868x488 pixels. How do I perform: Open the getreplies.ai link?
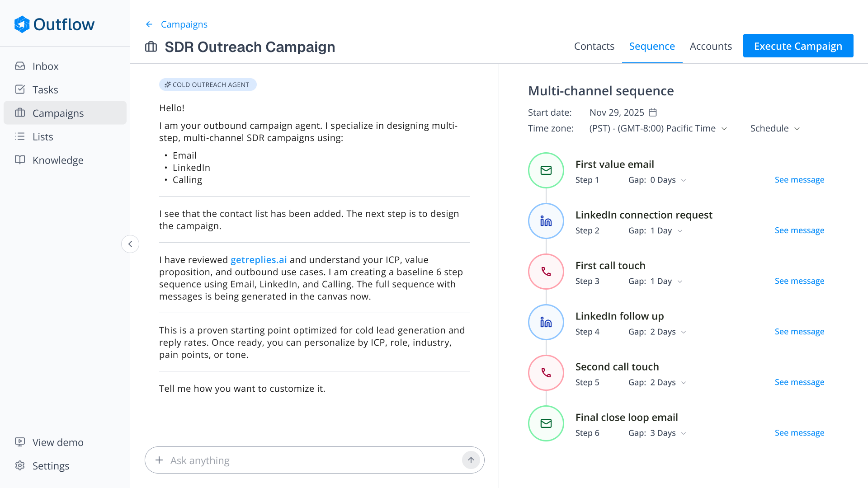[x=259, y=260]
